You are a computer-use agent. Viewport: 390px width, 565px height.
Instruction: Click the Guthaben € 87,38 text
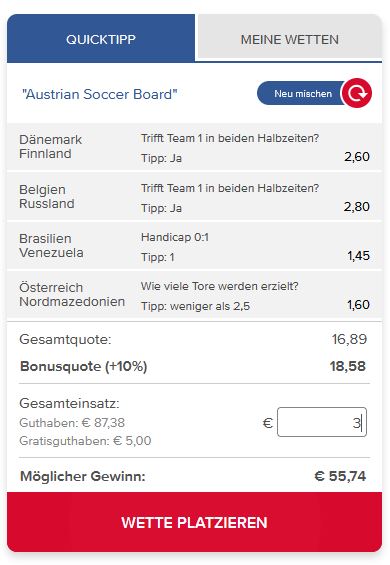click(72, 423)
